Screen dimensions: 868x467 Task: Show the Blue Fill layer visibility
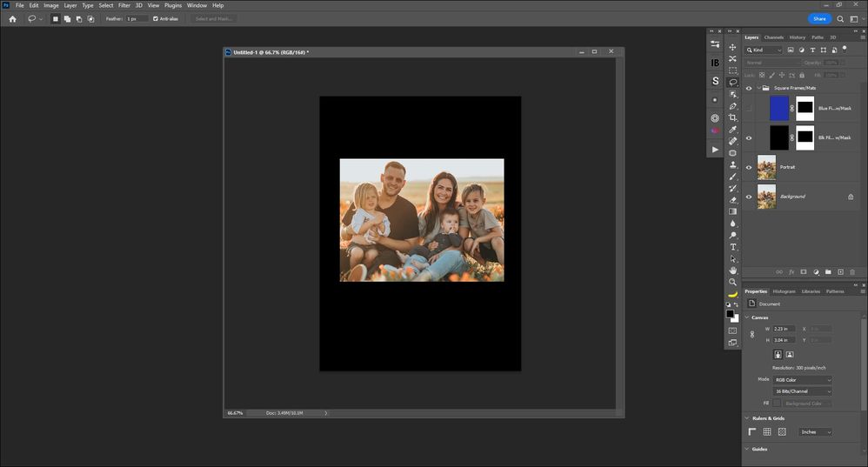tap(749, 109)
